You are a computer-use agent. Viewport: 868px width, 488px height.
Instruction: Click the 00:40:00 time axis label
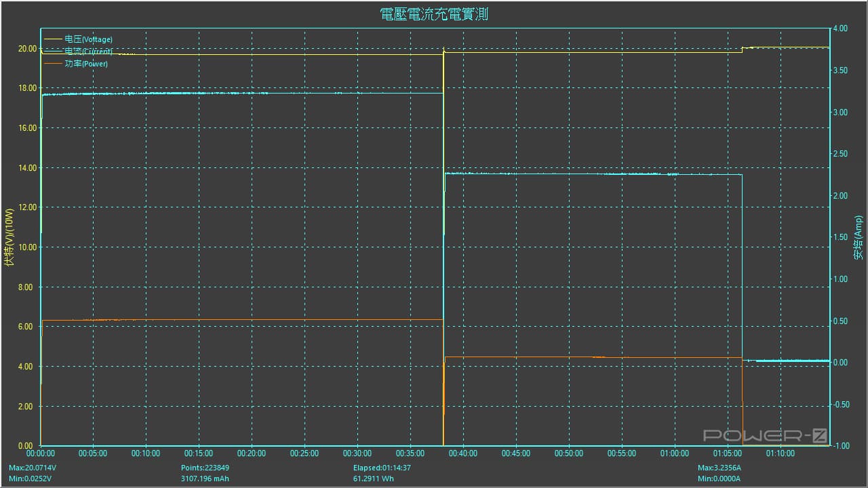pos(463,453)
